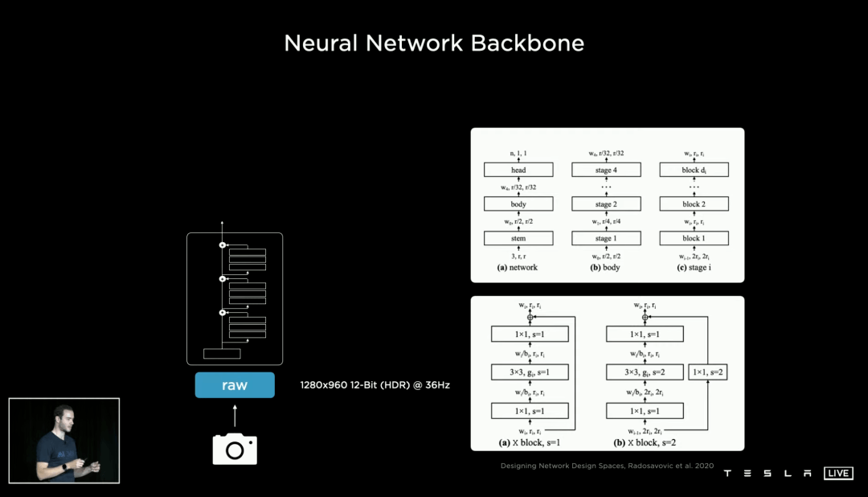
Task: Click the backbone schematic diagram above raw
Action: (235, 298)
